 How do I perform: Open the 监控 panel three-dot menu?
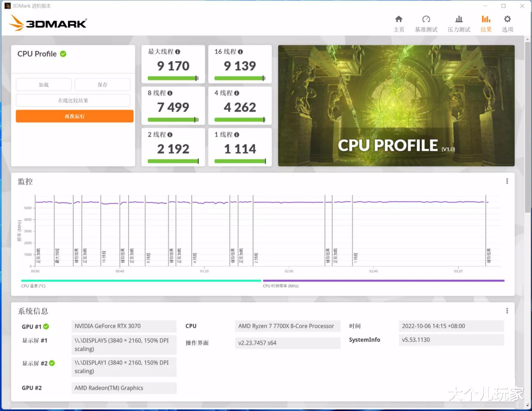pyautogui.click(x=507, y=181)
